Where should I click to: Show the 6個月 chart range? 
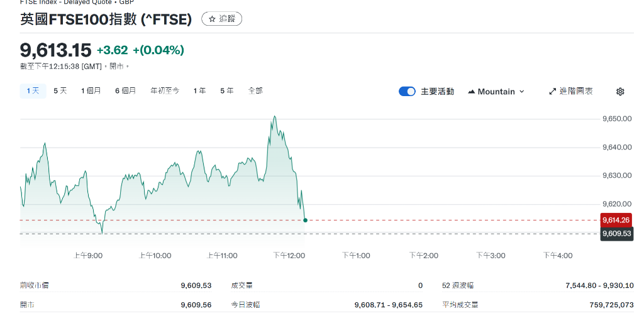click(x=125, y=91)
